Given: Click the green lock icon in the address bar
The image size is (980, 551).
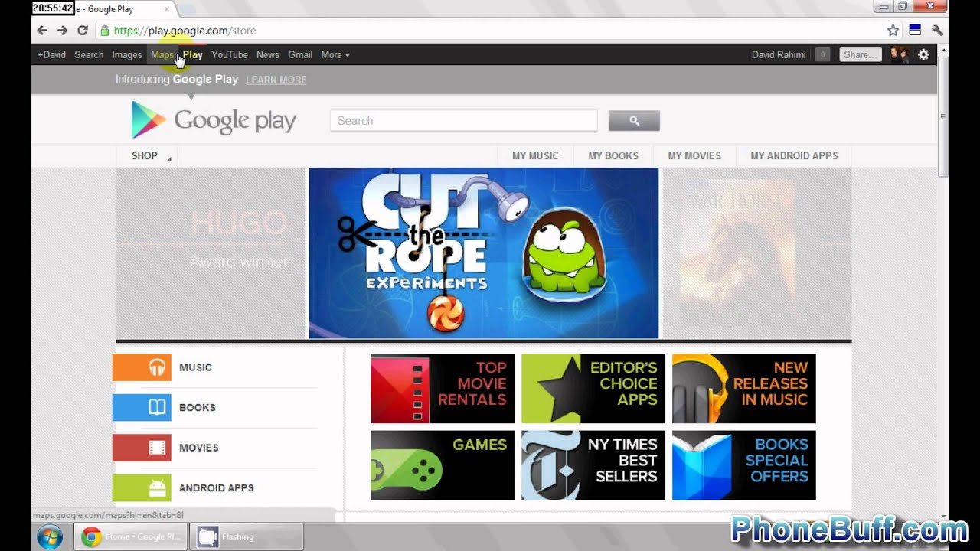Looking at the screenshot, I should tap(105, 31).
